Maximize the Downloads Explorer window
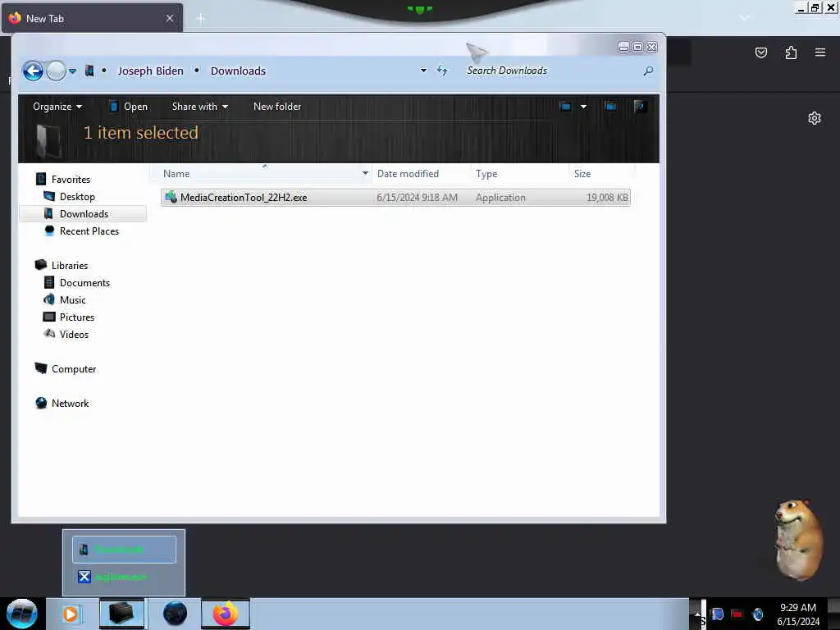 pos(637,47)
